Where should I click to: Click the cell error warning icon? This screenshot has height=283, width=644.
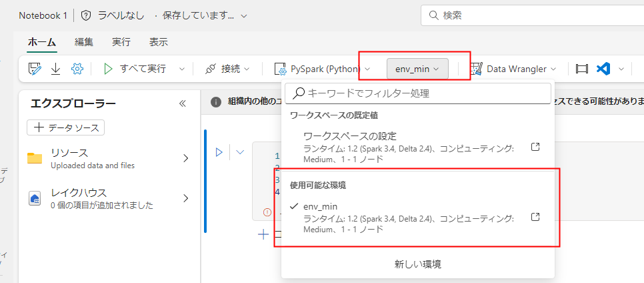[267, 212]
